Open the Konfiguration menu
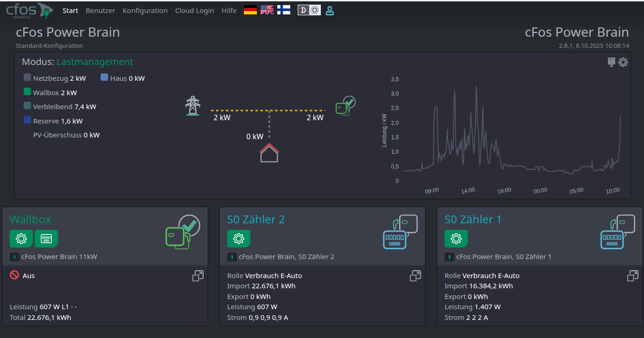The width and height of the screenshot is (644, 338). 145,11
